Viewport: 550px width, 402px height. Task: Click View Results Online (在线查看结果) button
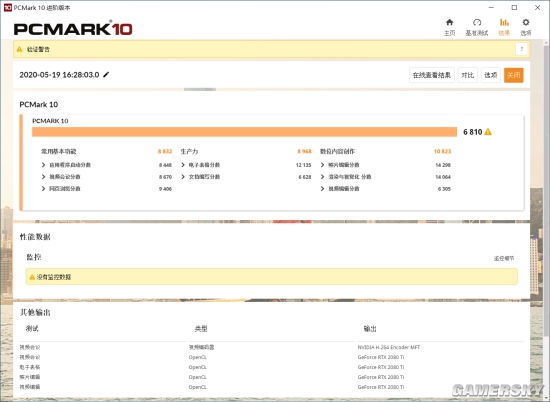click(x=432, y=75)
